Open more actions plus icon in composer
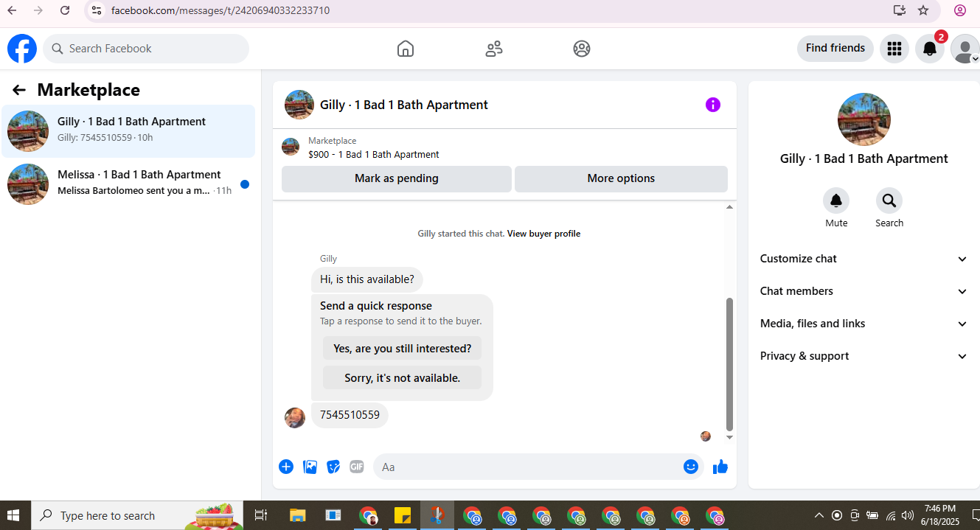This screenshot has width=980, height=530. pyautogui.click(x=286, y=467)
